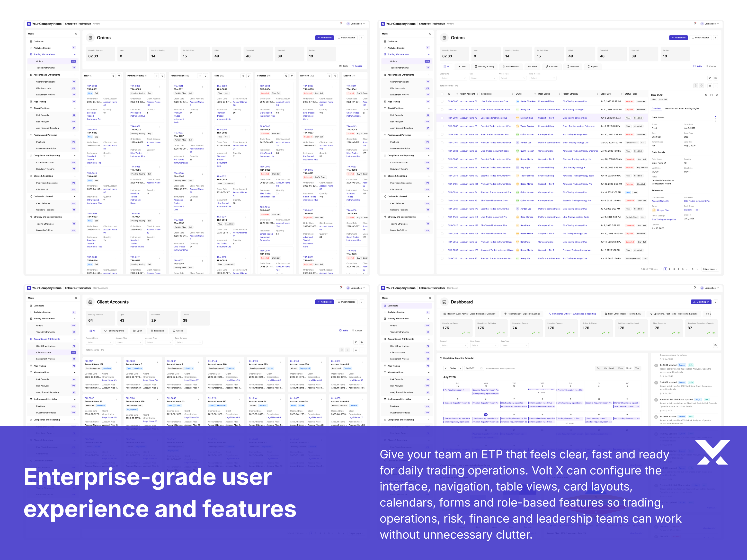This screenshot has height=560, width=747.
Task: Click grid layout icon above Orders table
Action: tap(710, 86)
